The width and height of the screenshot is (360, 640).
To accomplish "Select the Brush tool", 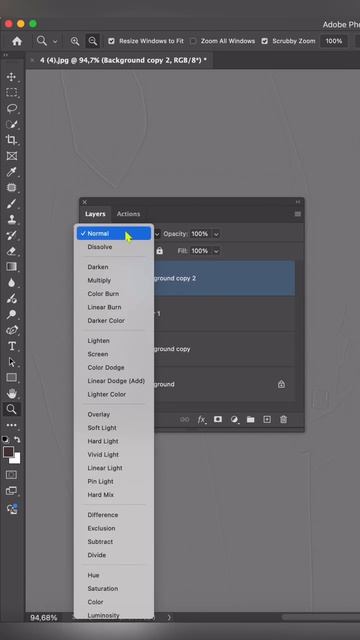I will (11, 203).
